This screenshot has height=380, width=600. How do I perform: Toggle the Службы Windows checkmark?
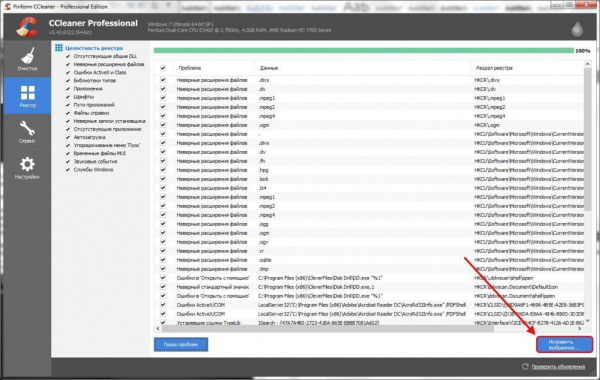[x=68, y=170]
